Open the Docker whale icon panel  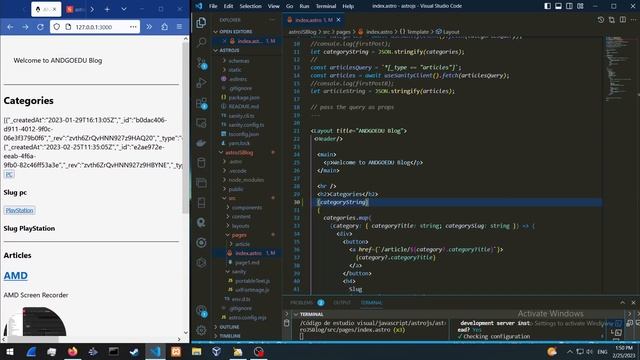tap(201, 143)
